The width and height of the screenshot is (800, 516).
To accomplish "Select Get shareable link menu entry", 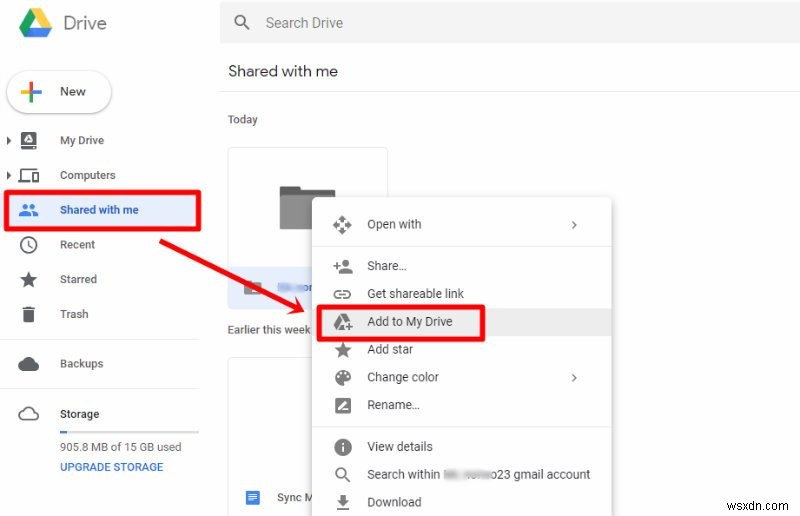I will 461,294.
